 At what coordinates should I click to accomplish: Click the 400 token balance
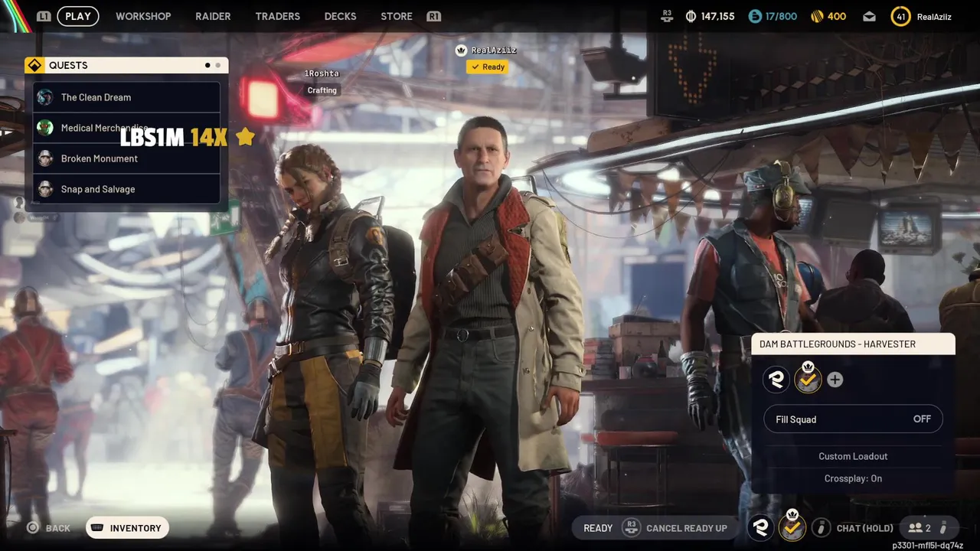pos(837,16)
